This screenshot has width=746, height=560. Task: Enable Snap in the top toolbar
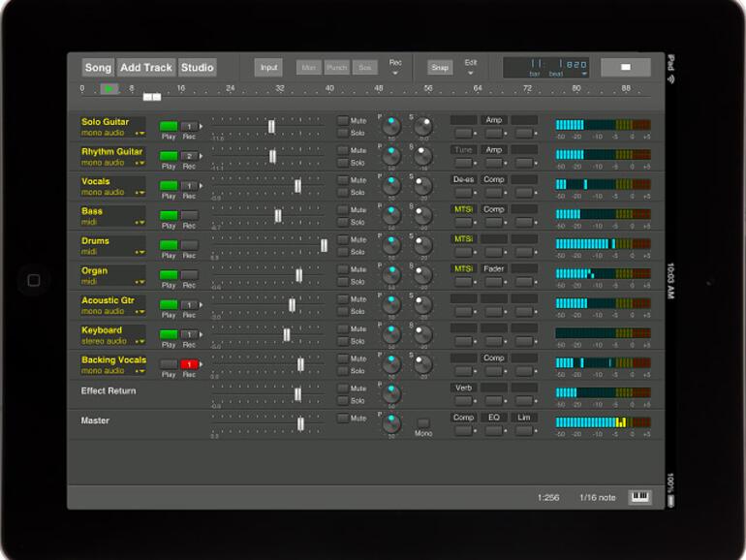440,67
